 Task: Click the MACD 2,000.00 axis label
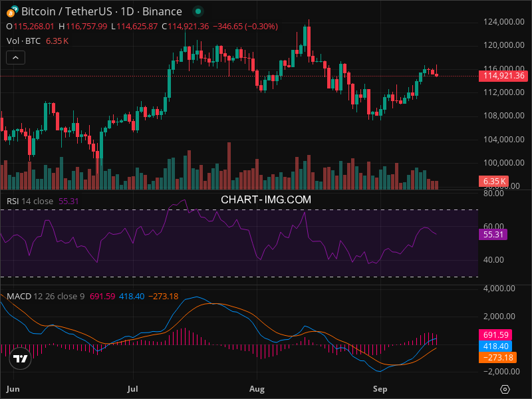tap(499, 317)
